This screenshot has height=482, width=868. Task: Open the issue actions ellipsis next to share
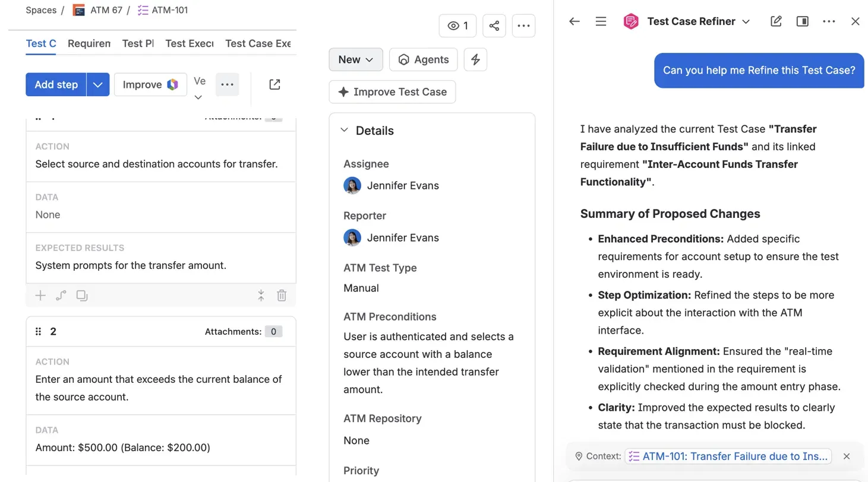523,26
